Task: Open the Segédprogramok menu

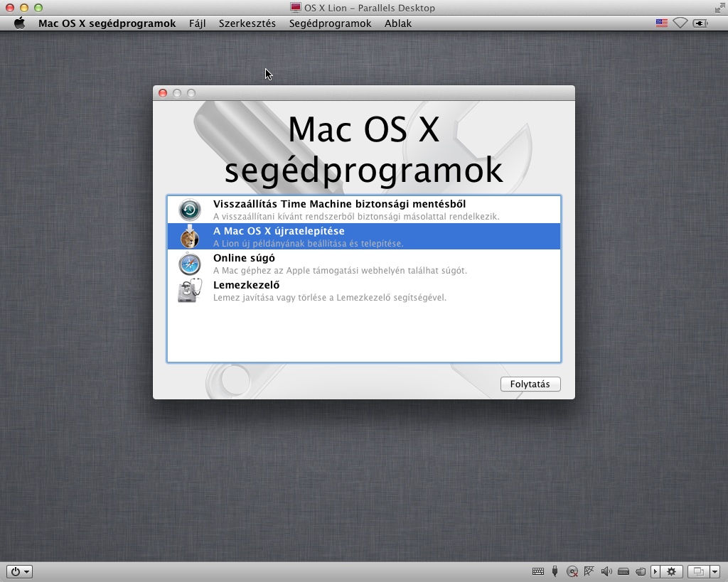Action: coord(330,23)
